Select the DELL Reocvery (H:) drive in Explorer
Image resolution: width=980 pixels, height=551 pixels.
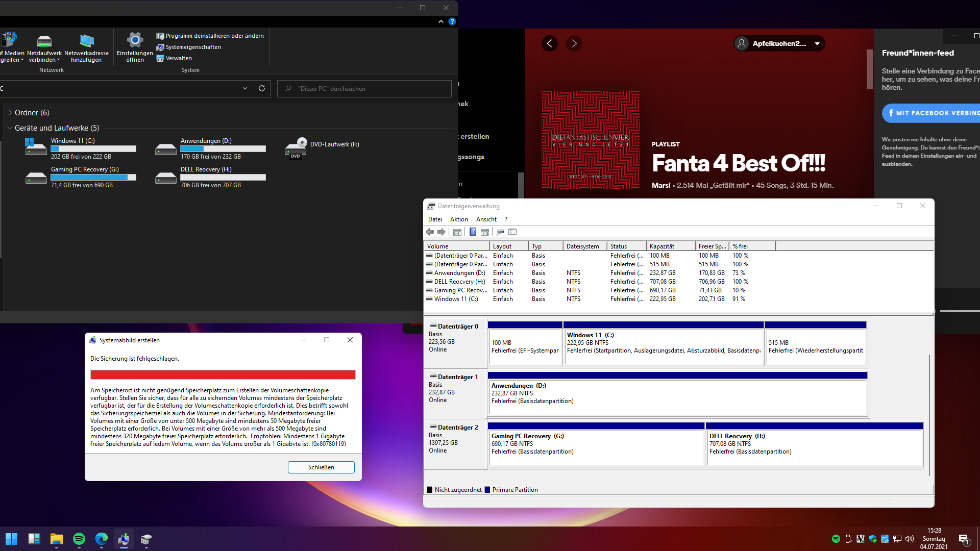click(x=211, y=177)
